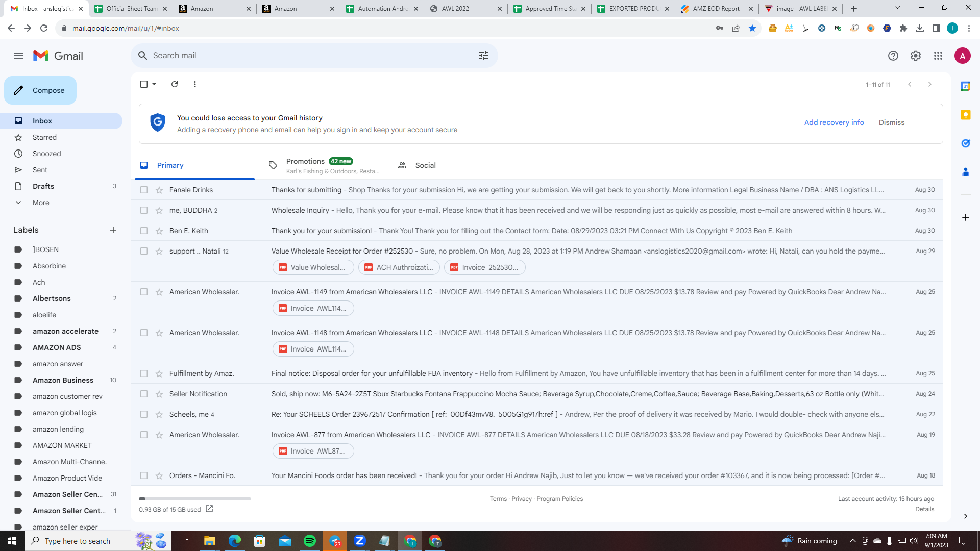The height and width of the screenshot is (551, 980).
Task: Open Chrome tab search dropdown
Action: 898,8
